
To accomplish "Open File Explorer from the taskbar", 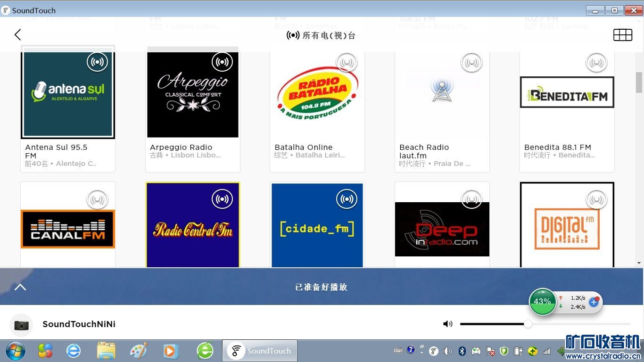I will click(x=106, y=351).
